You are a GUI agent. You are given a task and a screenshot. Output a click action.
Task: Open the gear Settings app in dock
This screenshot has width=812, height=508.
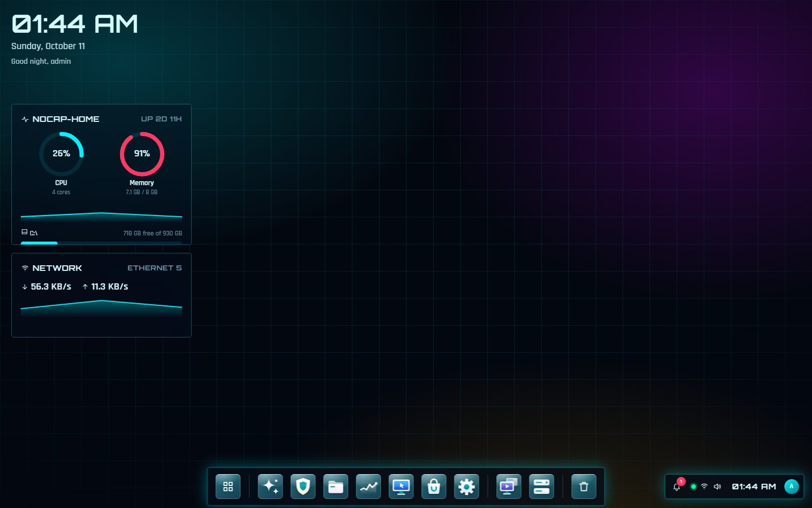(x=466, y=487)
